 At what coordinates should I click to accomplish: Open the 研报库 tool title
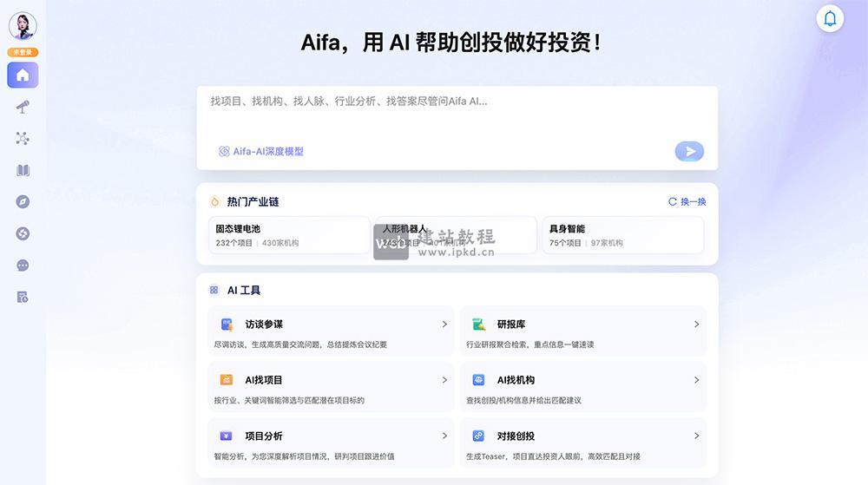click(511, 324)
